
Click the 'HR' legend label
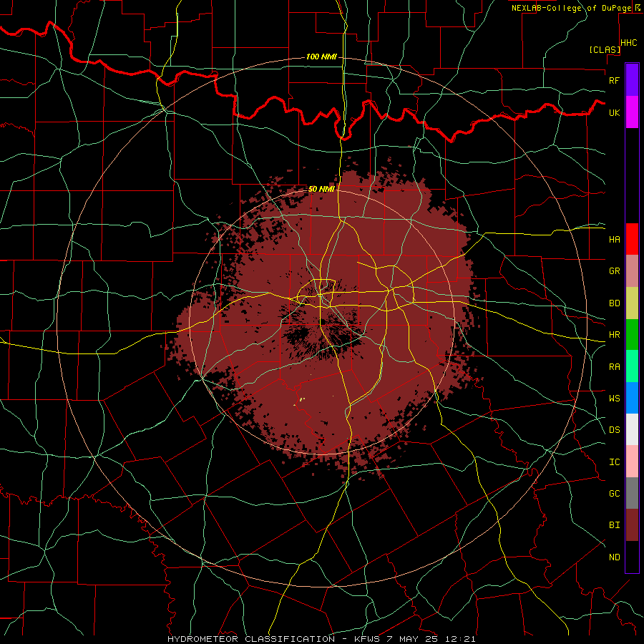[x=614, y=335]
